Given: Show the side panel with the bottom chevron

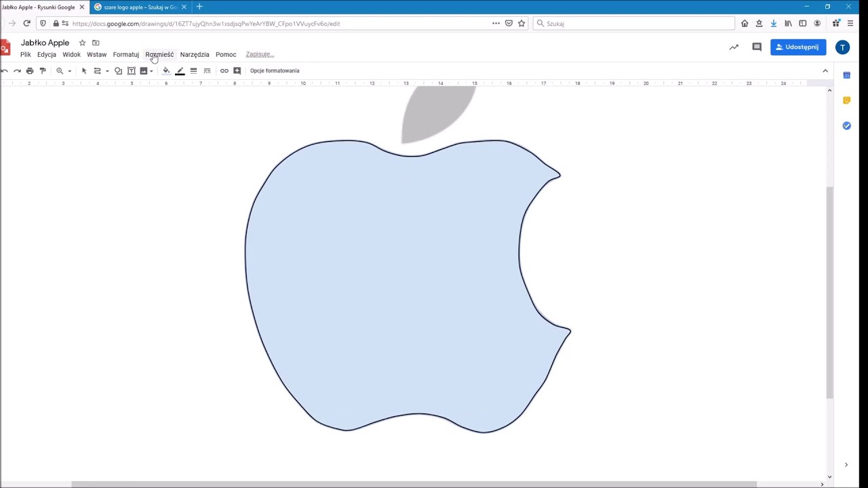Looking at the screenshot, I should pos(846,465).
